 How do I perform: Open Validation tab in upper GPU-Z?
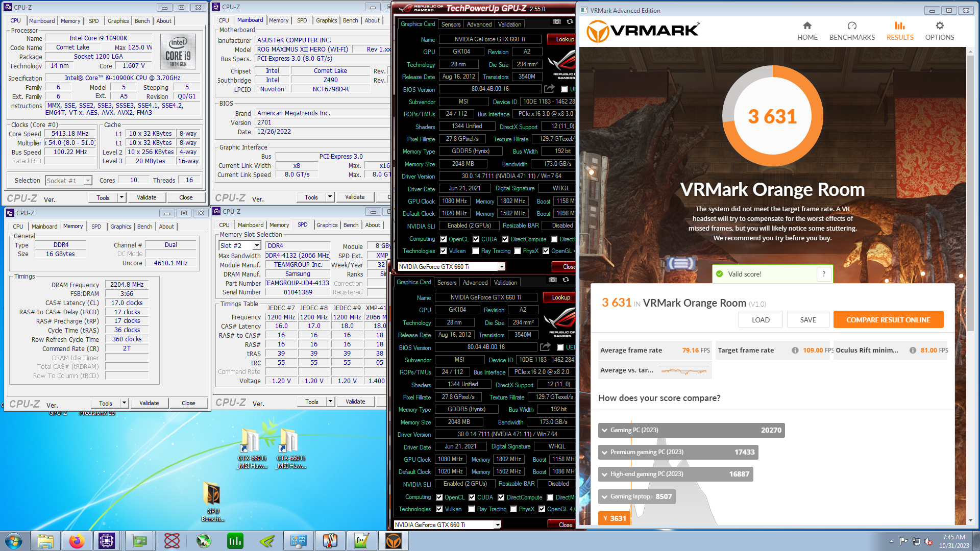509,24
